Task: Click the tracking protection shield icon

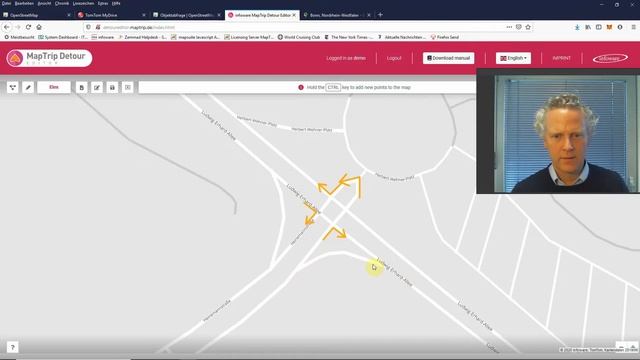Action: click(88, 27)
